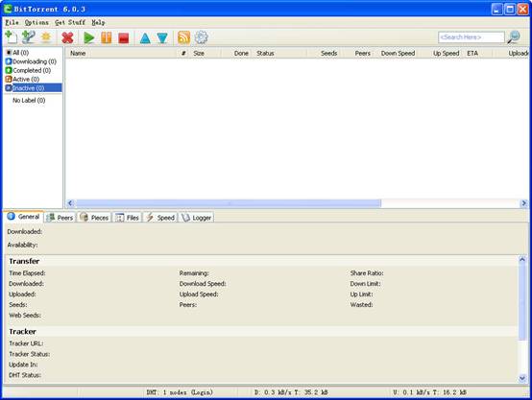Open the Get Stuff menu
532x400 pixels.
point(70,22)
